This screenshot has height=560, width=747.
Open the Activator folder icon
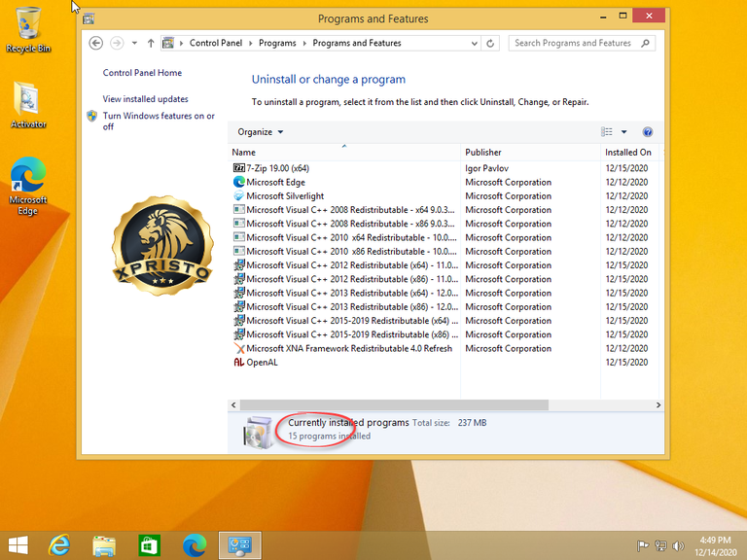[x=28, y=105]
